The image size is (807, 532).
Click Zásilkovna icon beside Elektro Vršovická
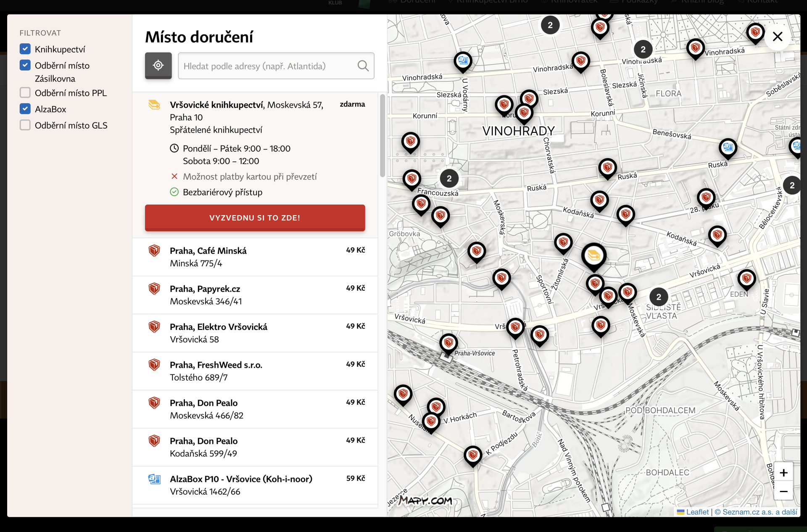point(154,327)
